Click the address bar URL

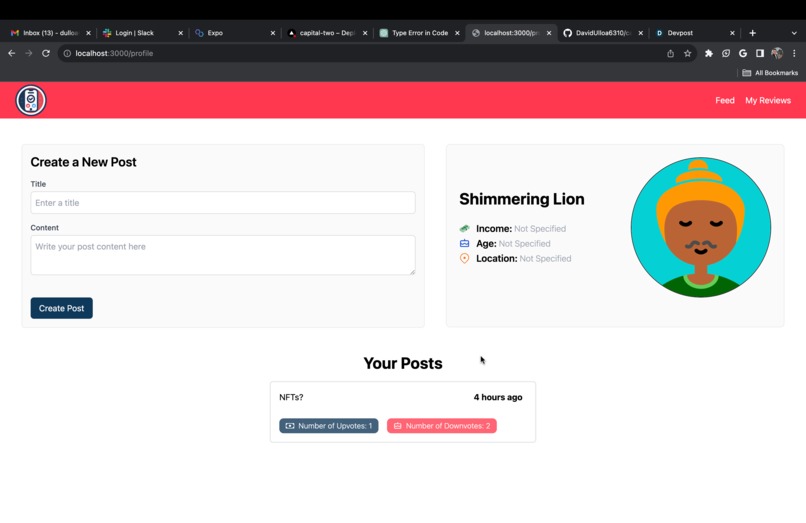114,53
